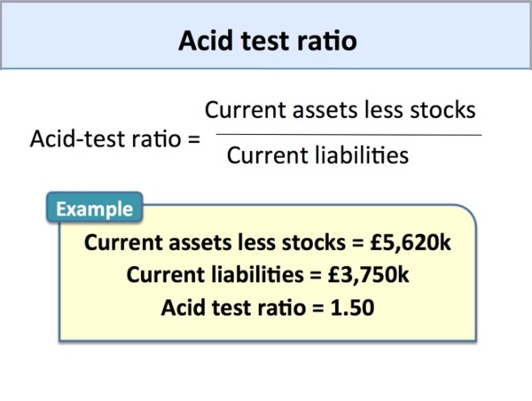Click the word "stocks" in the formula numerator
Viewport: 532px width, 401px height.
pos(446,110)
